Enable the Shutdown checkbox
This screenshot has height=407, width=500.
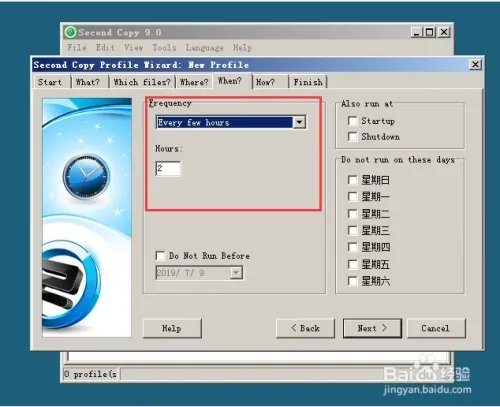pyautogui.click(x=352, y=136)
